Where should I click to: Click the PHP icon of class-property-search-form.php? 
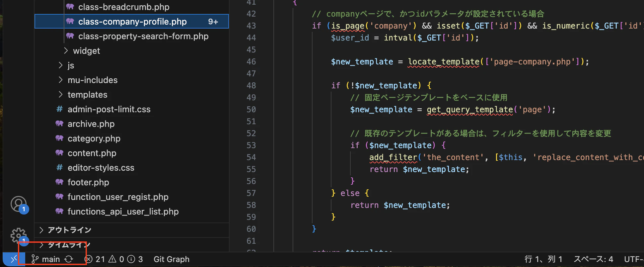click(x=70, y=36)
